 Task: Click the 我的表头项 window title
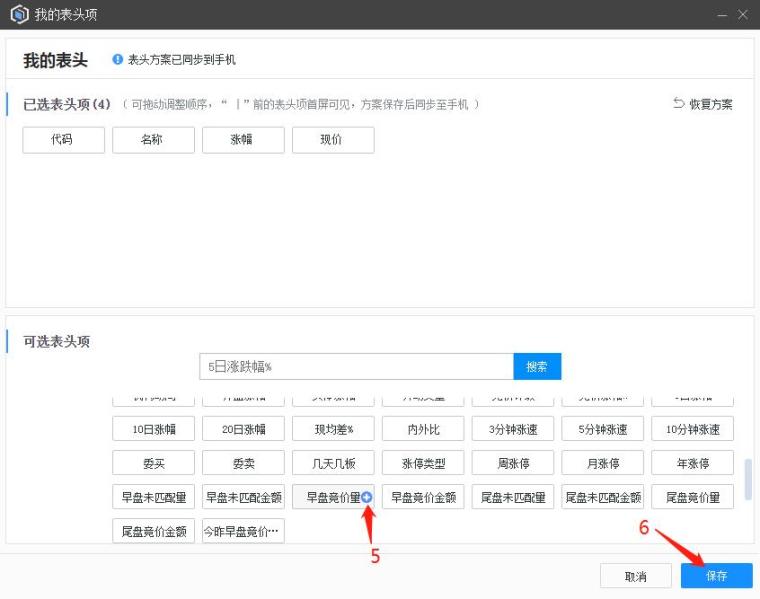coord(65,15)
